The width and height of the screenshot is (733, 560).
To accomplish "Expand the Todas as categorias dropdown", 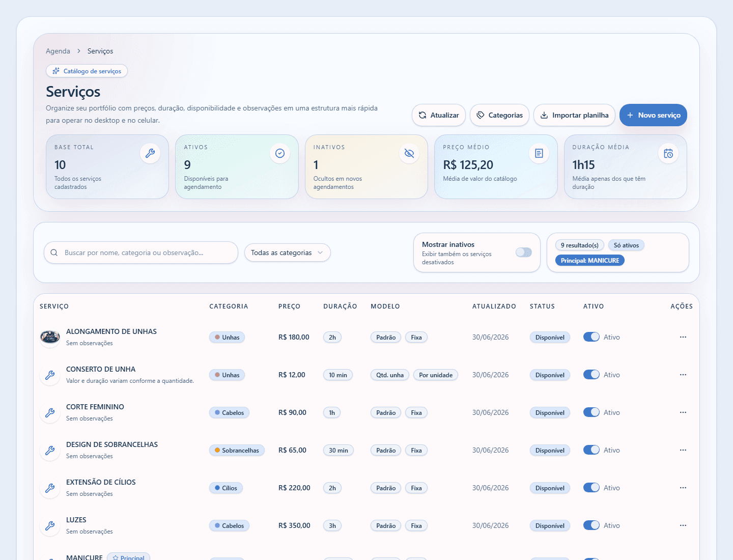I will point(288,253).
